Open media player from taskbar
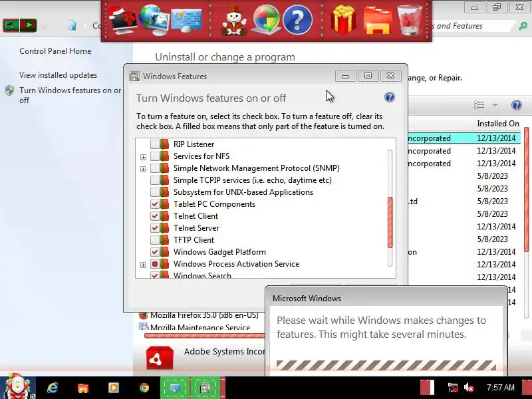The height and width of the screenshot is (399, 532). click(x=113, y=388)
